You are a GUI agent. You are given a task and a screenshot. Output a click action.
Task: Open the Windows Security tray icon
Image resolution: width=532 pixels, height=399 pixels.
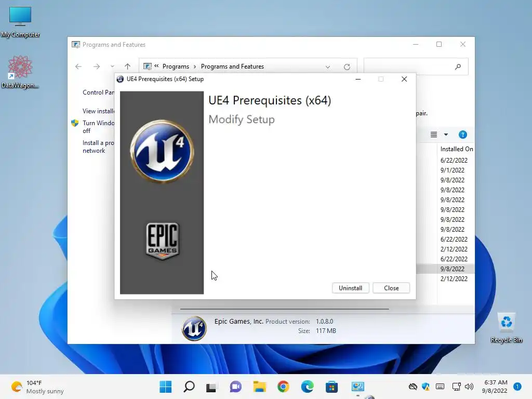pos(426,387)
